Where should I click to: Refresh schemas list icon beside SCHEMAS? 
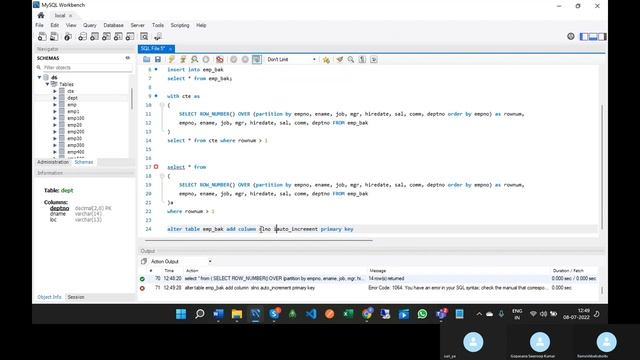click(x=128, y=58)
